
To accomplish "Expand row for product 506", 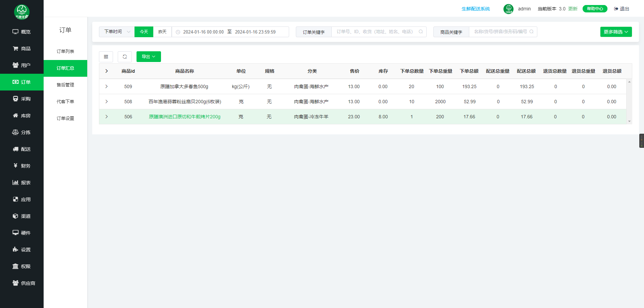I will pos(107,117).
